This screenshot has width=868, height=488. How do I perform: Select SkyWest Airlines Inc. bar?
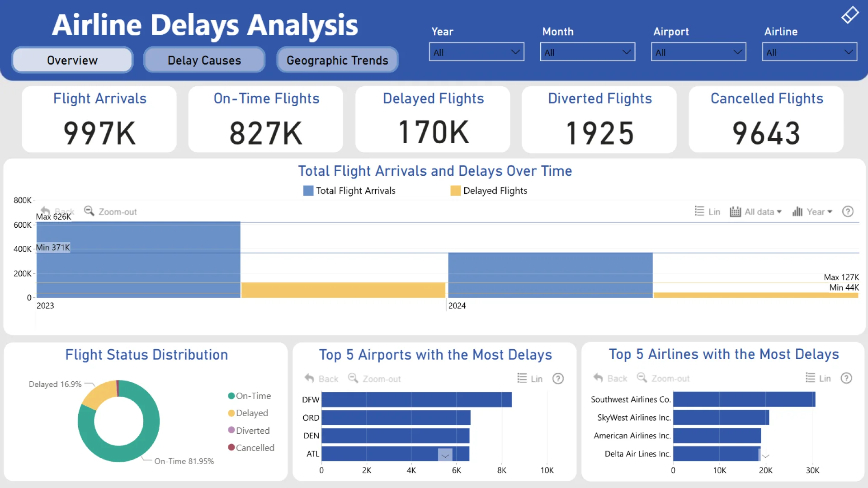click(x=721, y=418)
